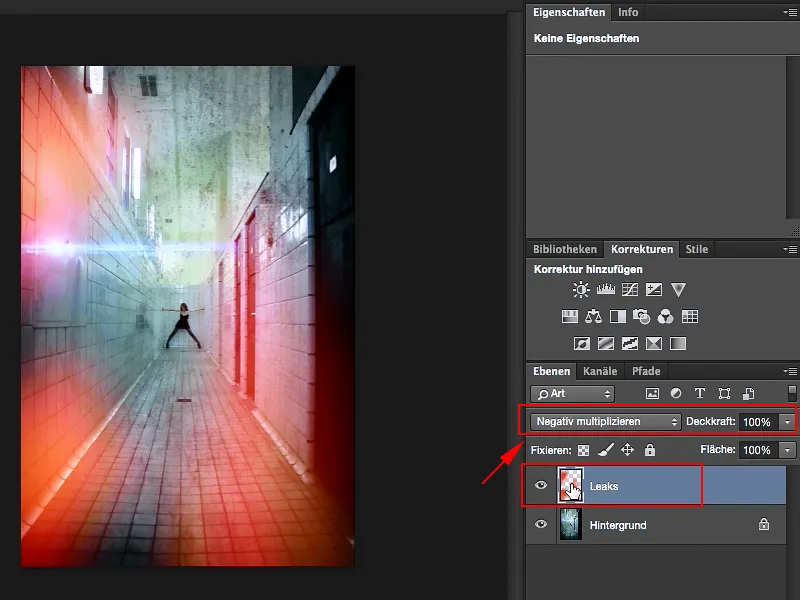Open the Ebenen panel options menu
The width and height of the screenshot is (800, 600).
coord(790,371)
